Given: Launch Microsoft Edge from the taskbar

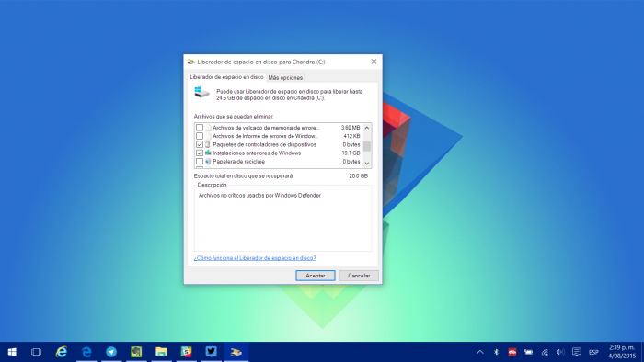Looking at the screenshot, I should [86, 352].
